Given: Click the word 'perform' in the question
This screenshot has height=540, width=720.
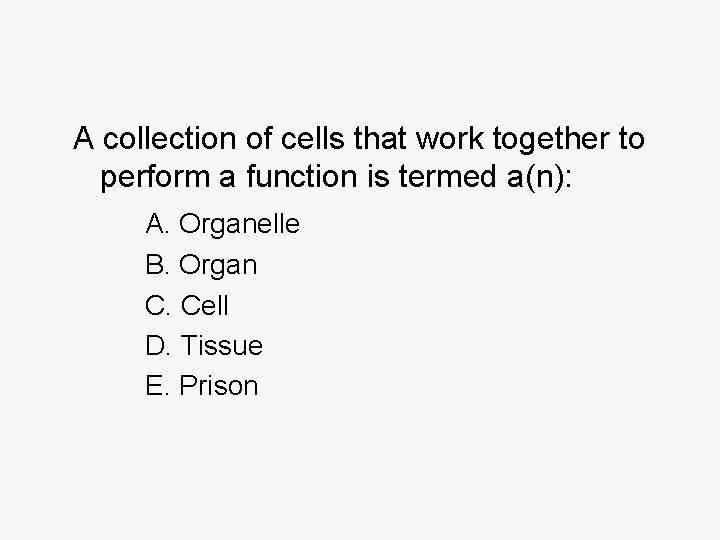Looking at the screenshot, I should (x=155, y=178).
